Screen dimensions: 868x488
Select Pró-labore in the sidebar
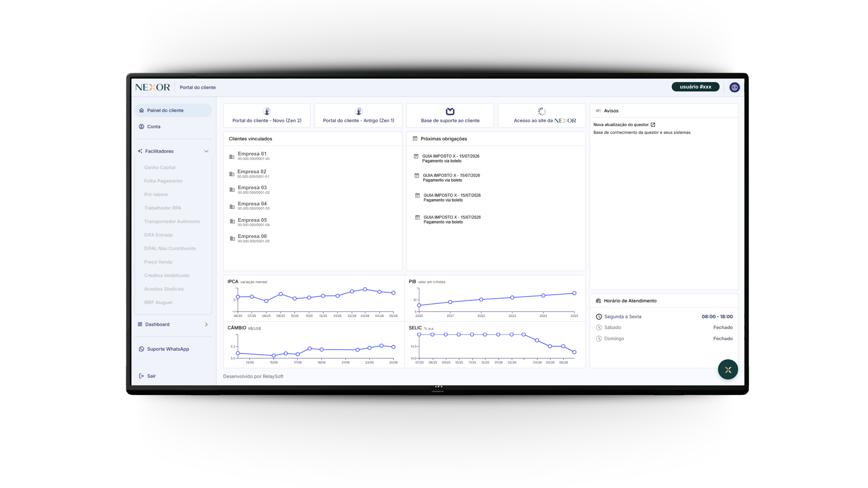156,194
